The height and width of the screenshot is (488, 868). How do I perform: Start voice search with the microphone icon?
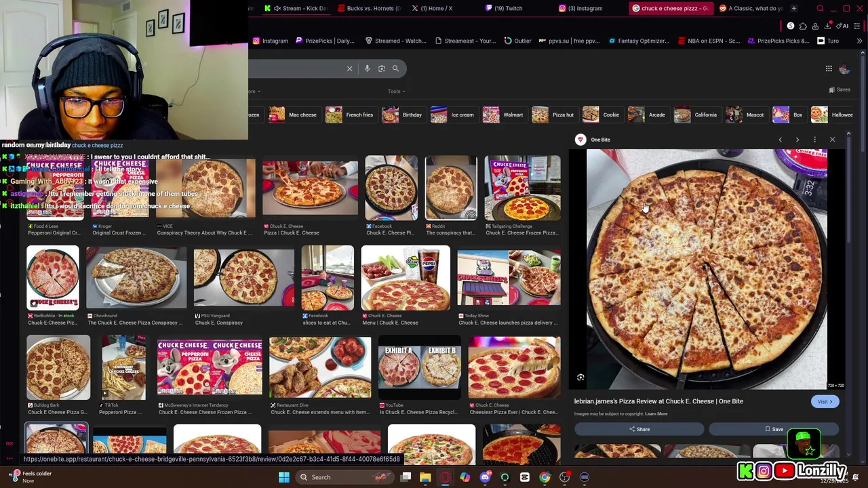pos(367,68)
